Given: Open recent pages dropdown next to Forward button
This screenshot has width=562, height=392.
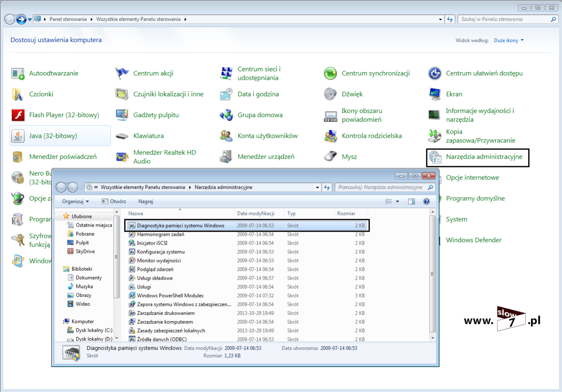Looking at the screenshot, I should (x=30, y=20).
